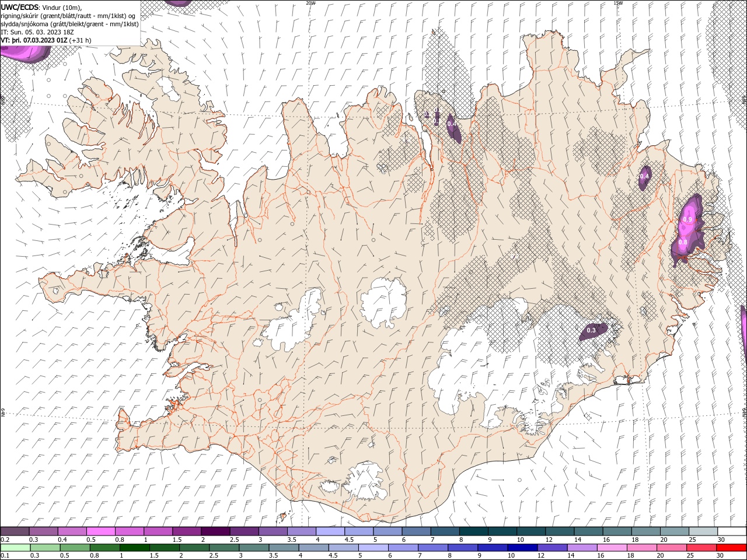Pick the 0.8 green swatch in the bottom color bar
The height and width of the screenshot is (560, 747).
point(105,547)
